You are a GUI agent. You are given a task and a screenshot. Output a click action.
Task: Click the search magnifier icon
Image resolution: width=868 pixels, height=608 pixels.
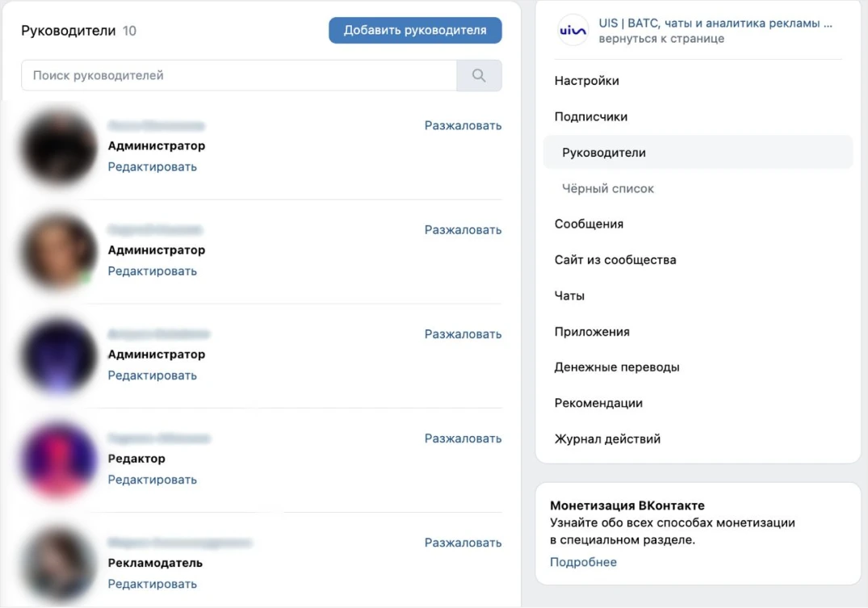point(479,75)
